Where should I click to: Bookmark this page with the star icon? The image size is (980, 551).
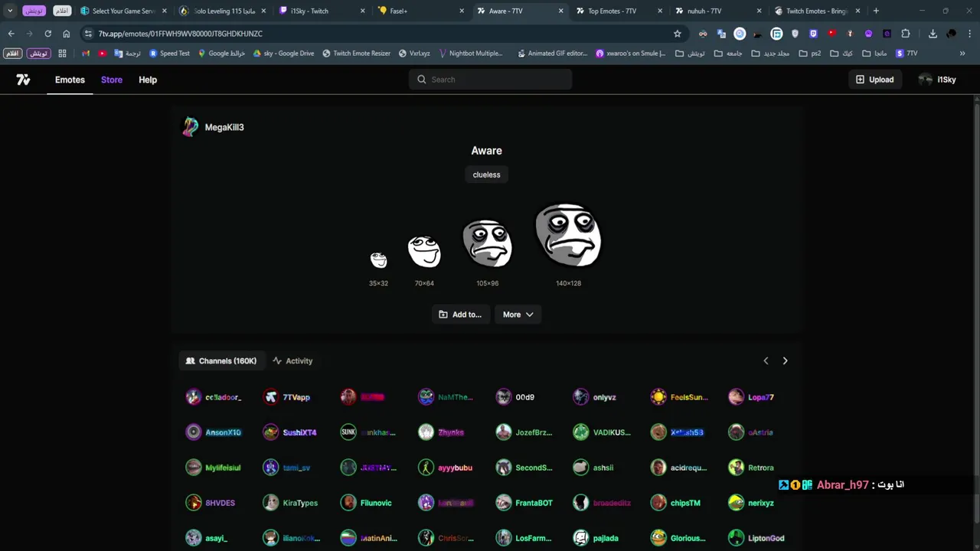[x=677, y=34]
